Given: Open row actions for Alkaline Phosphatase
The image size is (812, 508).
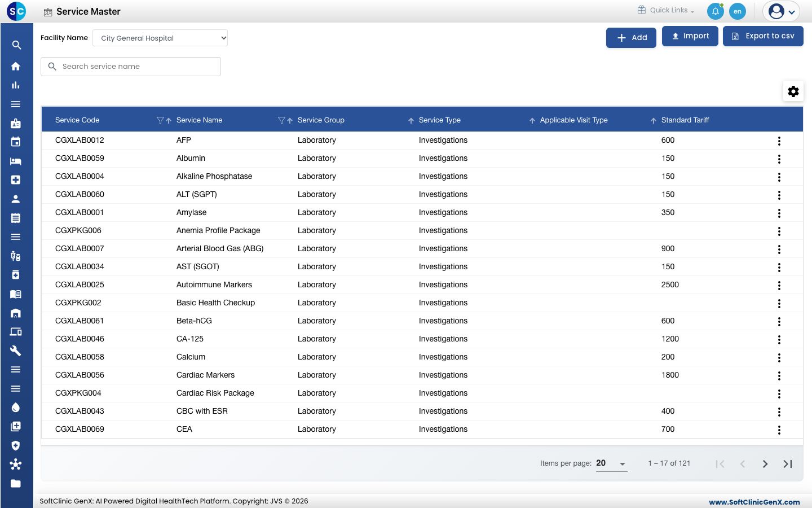Looking at the screenshot, I should point(779,177).
